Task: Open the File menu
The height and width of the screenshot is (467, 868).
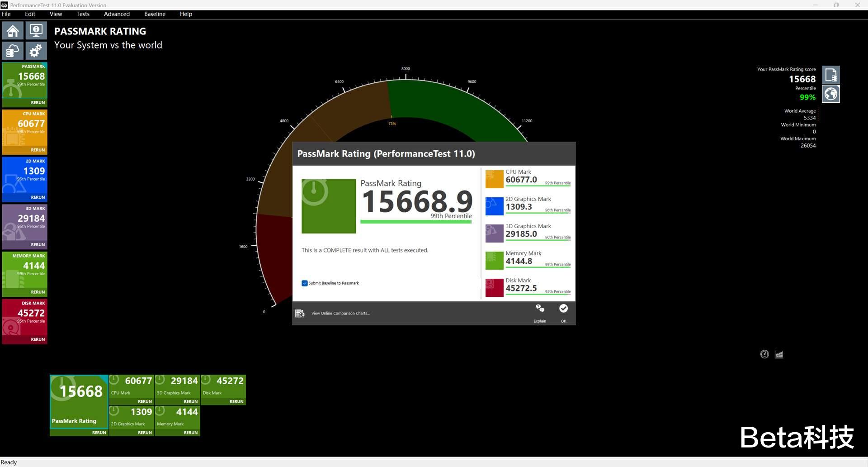Action: (x=6, y=14)
